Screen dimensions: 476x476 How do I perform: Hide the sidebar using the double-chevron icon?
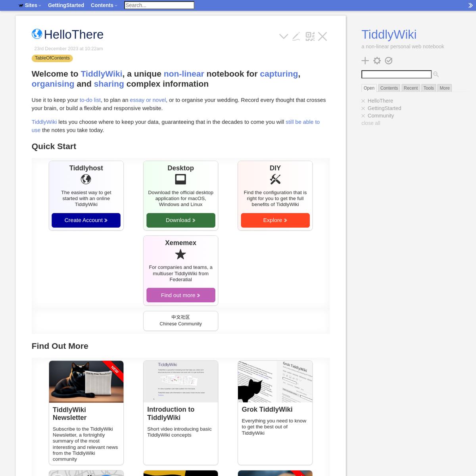(470, 5)
